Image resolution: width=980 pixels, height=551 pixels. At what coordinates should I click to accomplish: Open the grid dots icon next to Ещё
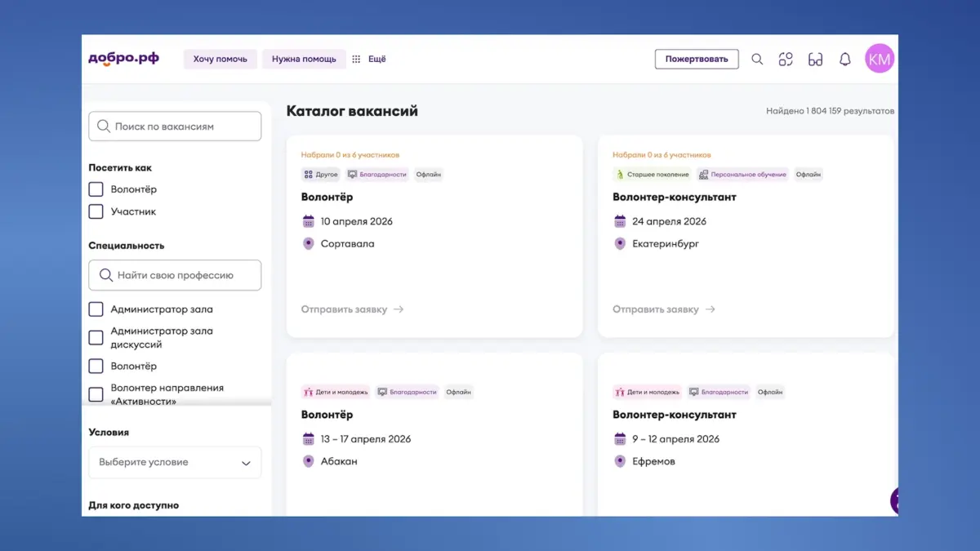point(356,59)
